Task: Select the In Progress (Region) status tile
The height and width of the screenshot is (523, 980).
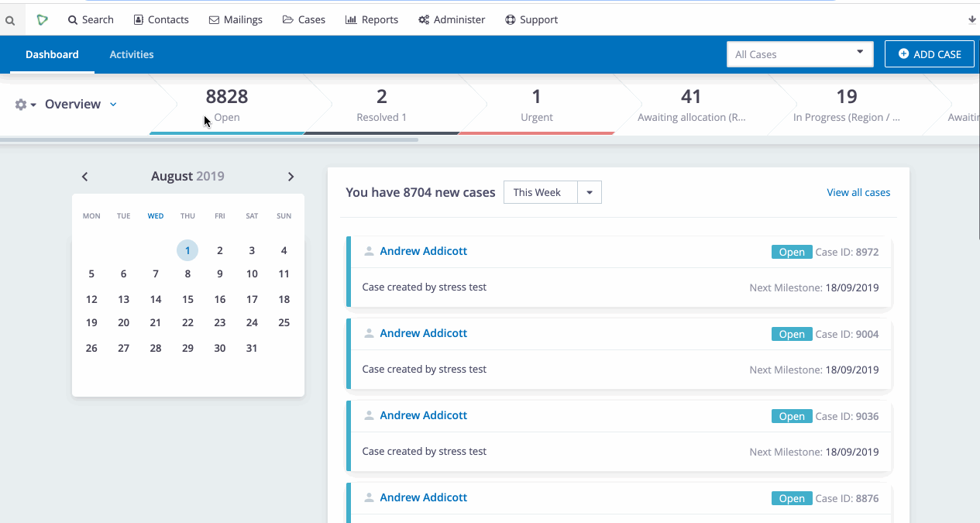Action: 847,105
